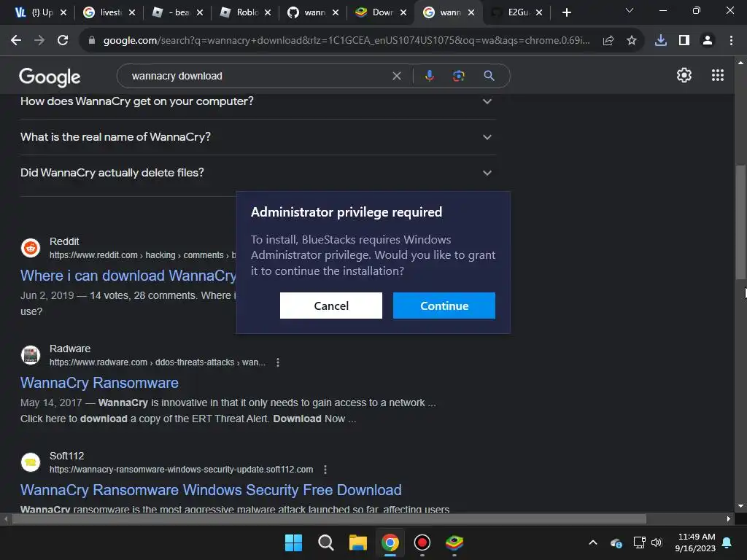Go back to the previous page
The height and width of the screenshot is (560, 747).
click(x=16, y=41)
